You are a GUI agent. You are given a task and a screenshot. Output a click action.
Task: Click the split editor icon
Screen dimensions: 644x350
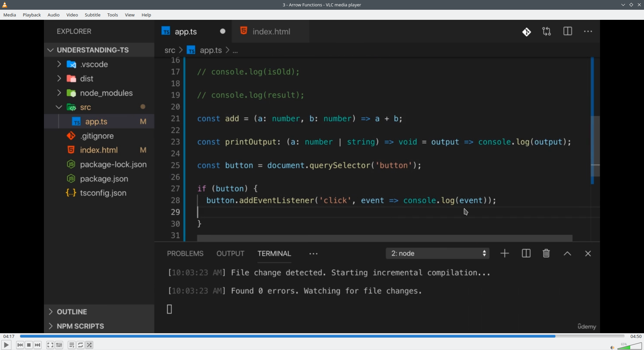tap(568, 32)
